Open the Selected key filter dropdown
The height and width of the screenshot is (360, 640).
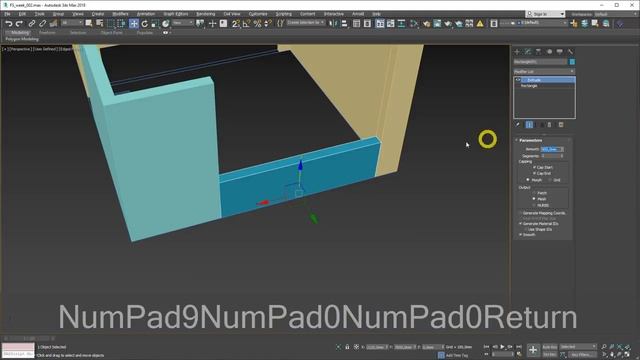click(578, 347)
